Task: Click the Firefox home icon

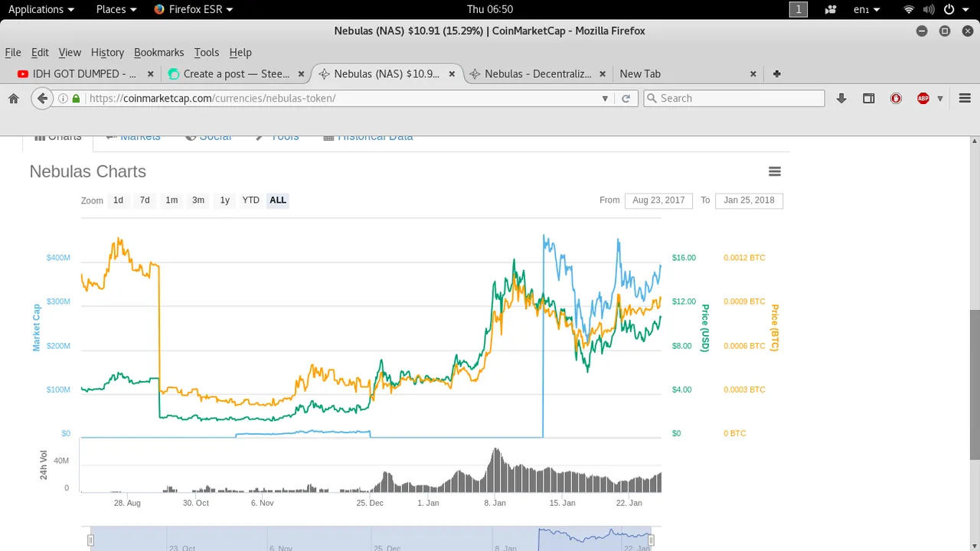Action: tap(13, 98)
